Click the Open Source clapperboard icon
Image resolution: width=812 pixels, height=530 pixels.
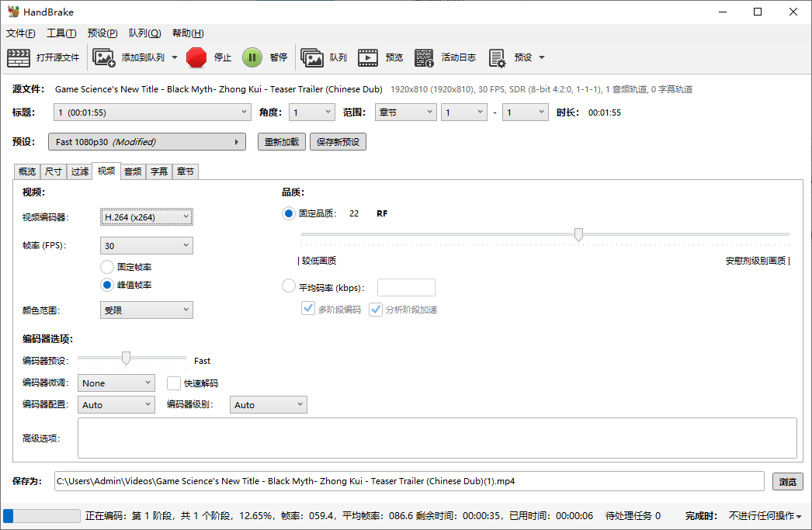coord(19,57)
